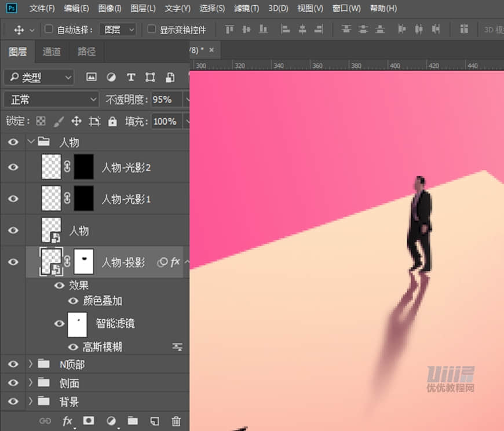This screenshot has width=504, height=431.
Task: Open the blending mode dropdown showing 正常
Action: pyautogui.click(x=51, y=99)
